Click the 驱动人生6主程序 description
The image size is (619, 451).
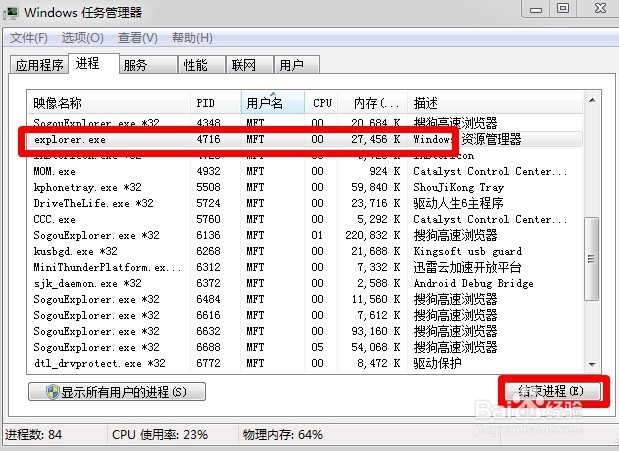pyautogui.click(x=458, y=203)
